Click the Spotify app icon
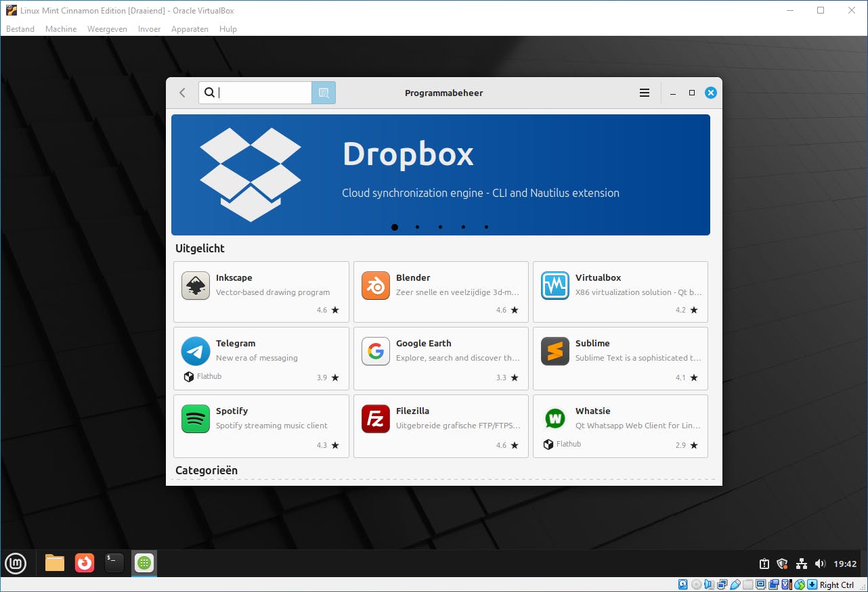The width and height of the screenshot is (868, 592). pos(196,419)
